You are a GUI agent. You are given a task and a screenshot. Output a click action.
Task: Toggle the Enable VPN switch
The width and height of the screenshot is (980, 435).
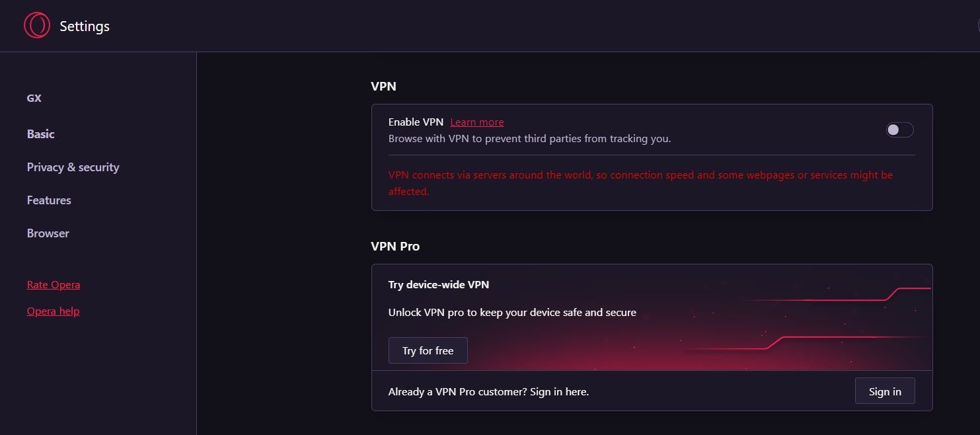pyautogui.click(x=899, y=130)
